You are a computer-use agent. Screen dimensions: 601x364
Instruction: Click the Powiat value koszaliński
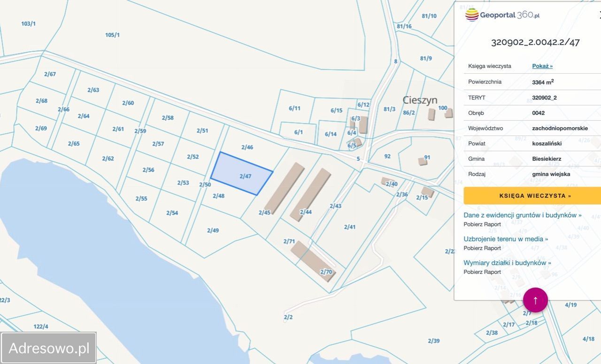coord(547,144)
